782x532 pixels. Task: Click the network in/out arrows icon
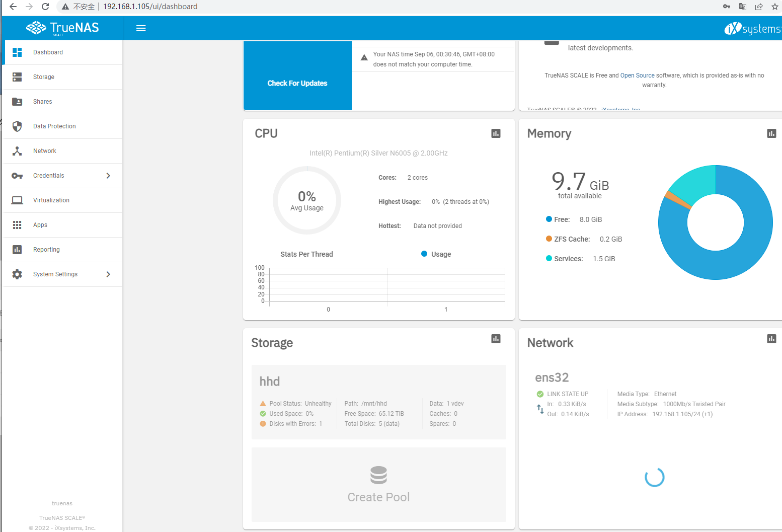540,409
